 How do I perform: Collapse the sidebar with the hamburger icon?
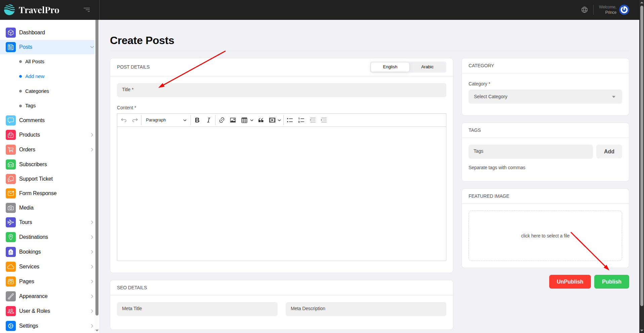(x=87, y=10)
